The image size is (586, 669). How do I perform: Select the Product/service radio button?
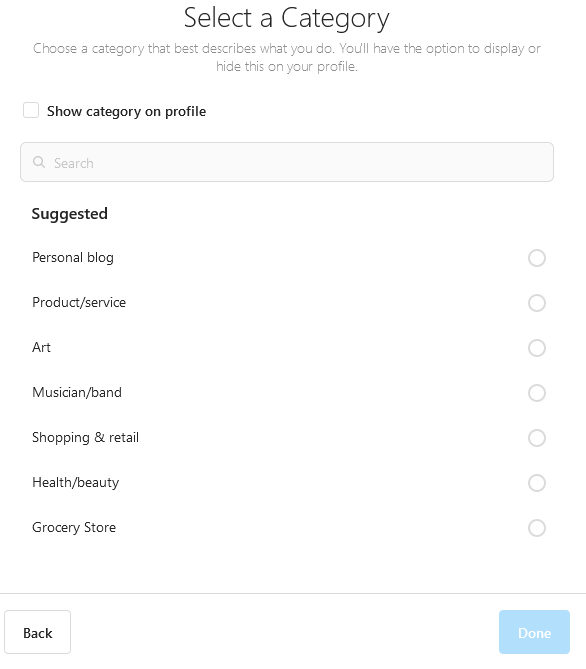pos(536,303)
